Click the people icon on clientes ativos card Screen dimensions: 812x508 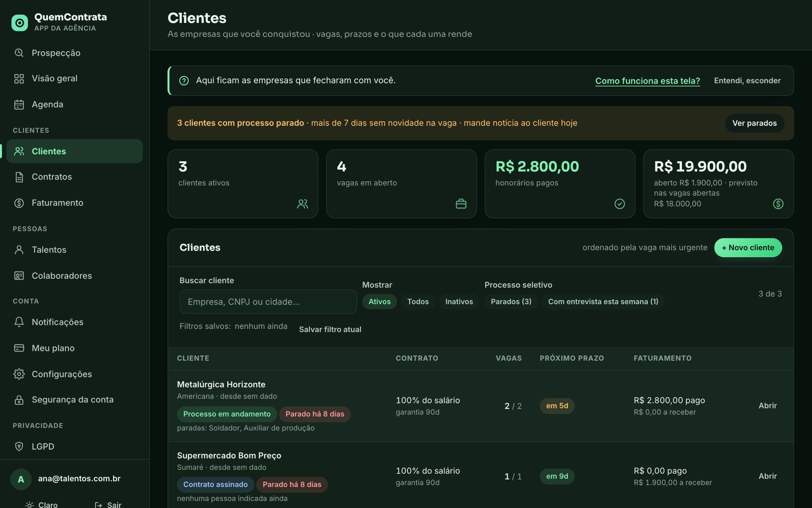[x=303, y=204]
